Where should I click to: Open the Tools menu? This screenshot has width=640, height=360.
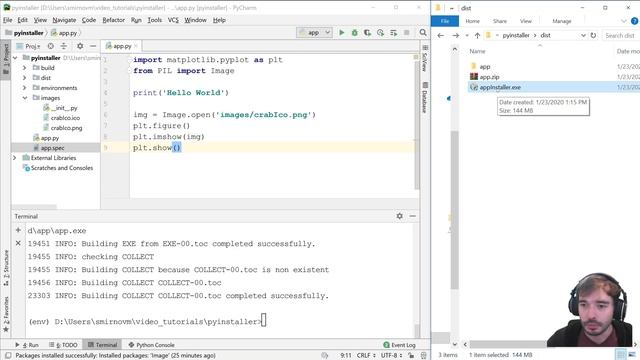[155, 20]
